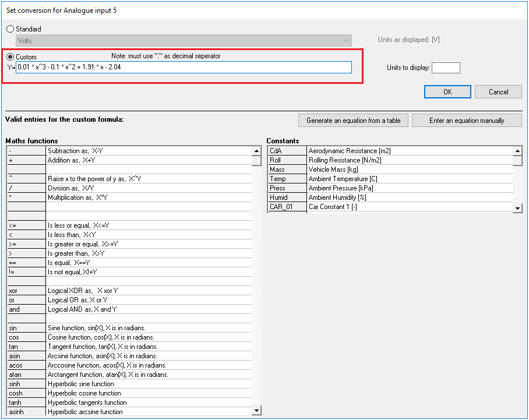Select the Custom conversion radio button

point(10,57)
